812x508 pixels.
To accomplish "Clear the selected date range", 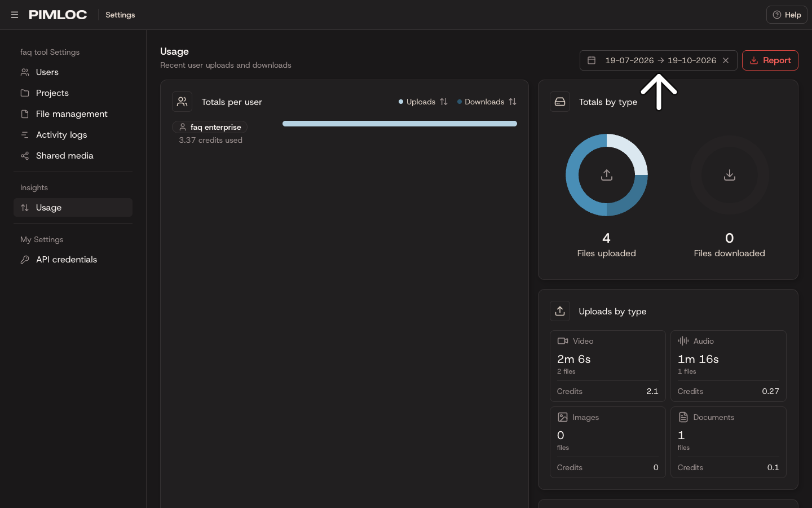I will click(x=726, y=60).
